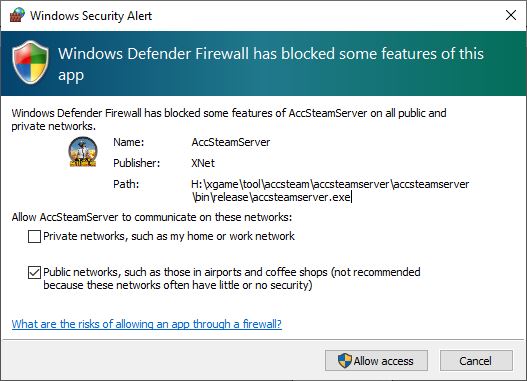Click the AccSteamServer app icon

(83, 152)
